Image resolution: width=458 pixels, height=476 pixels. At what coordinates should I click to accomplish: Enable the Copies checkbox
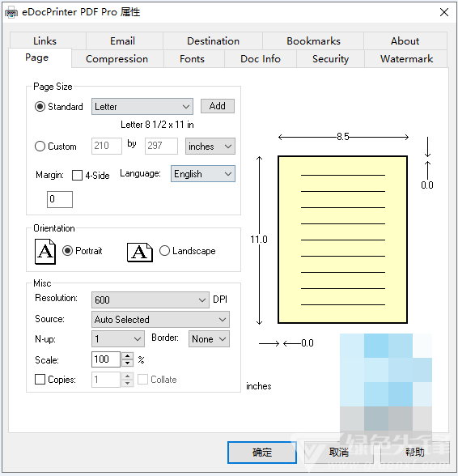click(40, 379)
